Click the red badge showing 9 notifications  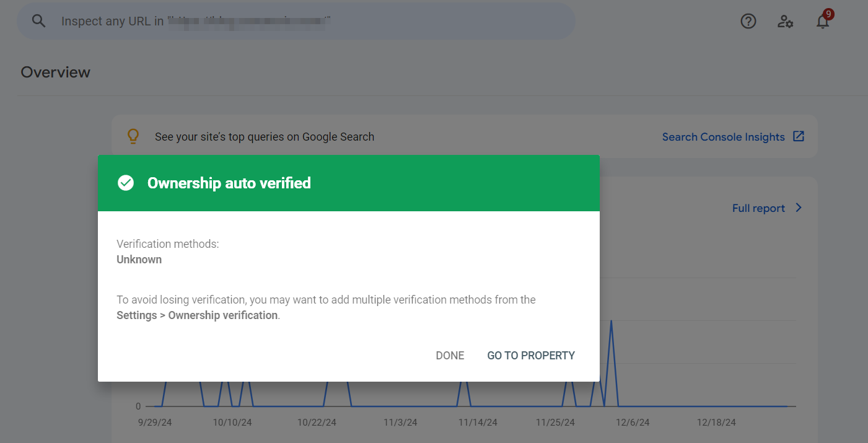coord(830,12)
